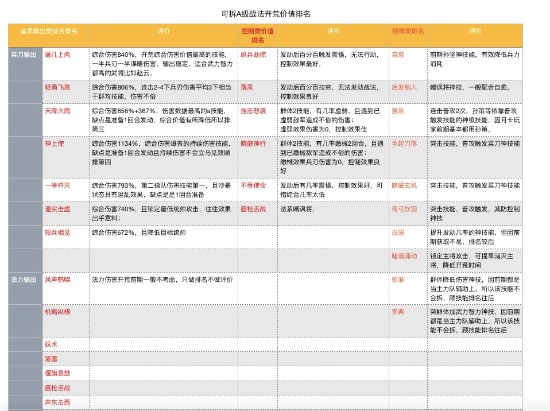Click the evaluation cell starting 综合伤害672%
This screenshot has width=550, height=411.
coord(163,237)
